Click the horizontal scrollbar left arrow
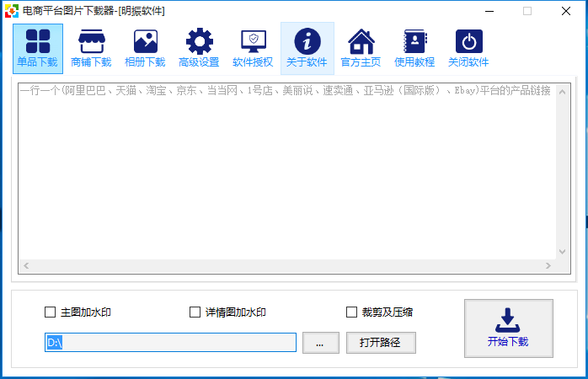Viewport: 588px width, 379px height. coord(25,266)
